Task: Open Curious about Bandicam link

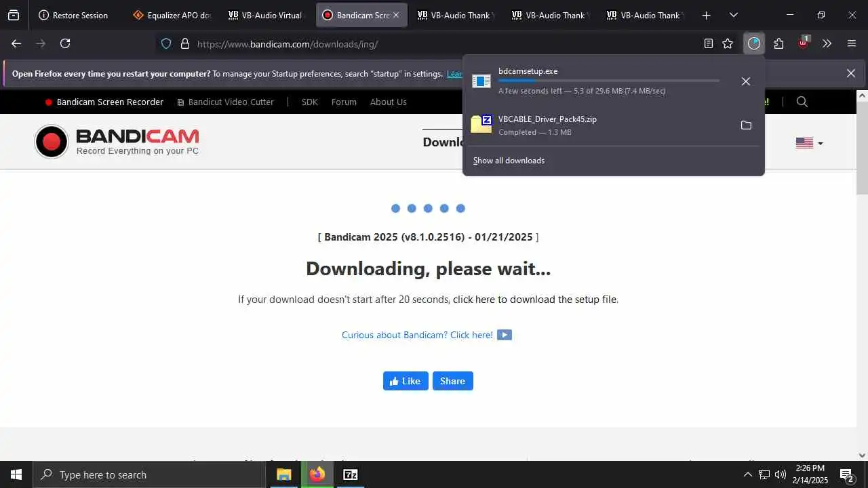Action: tap(417, 335)
